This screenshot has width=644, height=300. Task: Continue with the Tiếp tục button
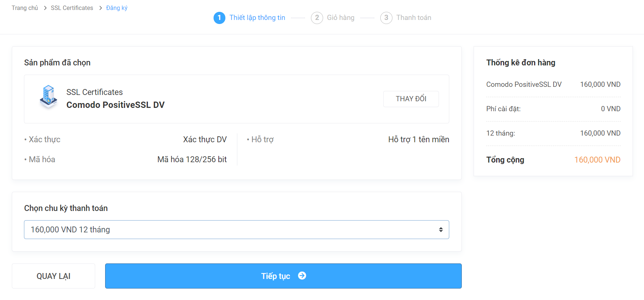click(283, 276)
